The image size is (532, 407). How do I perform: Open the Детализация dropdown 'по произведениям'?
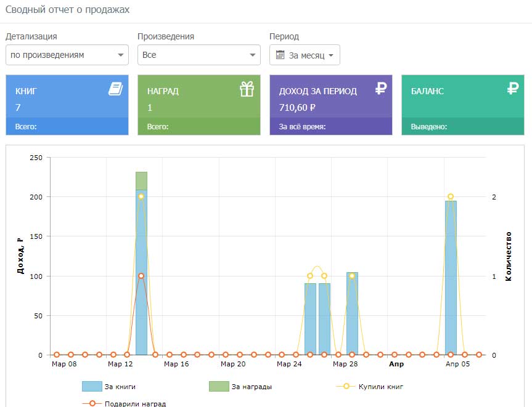tap(67, 55)
